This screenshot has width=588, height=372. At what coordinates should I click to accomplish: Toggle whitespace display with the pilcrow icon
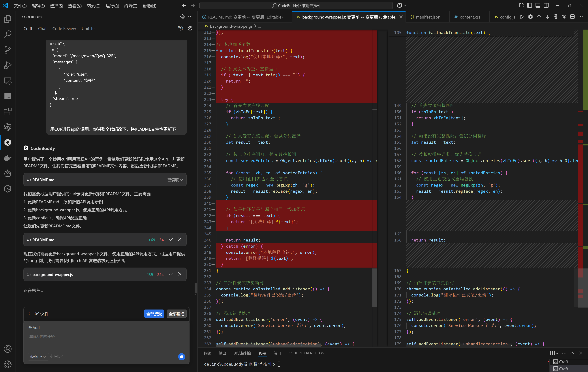click(556, 17)
